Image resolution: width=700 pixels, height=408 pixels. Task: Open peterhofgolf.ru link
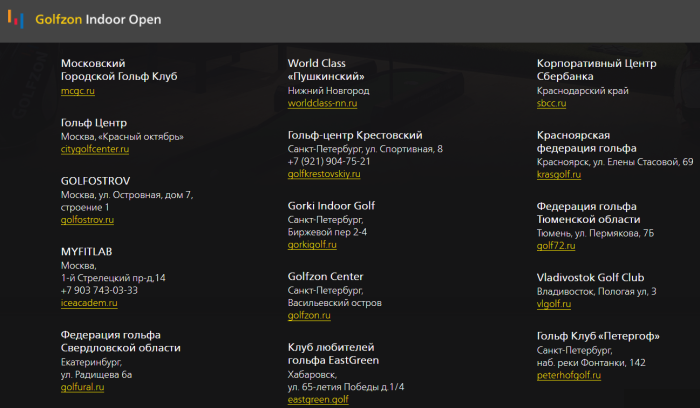point(569,375)
